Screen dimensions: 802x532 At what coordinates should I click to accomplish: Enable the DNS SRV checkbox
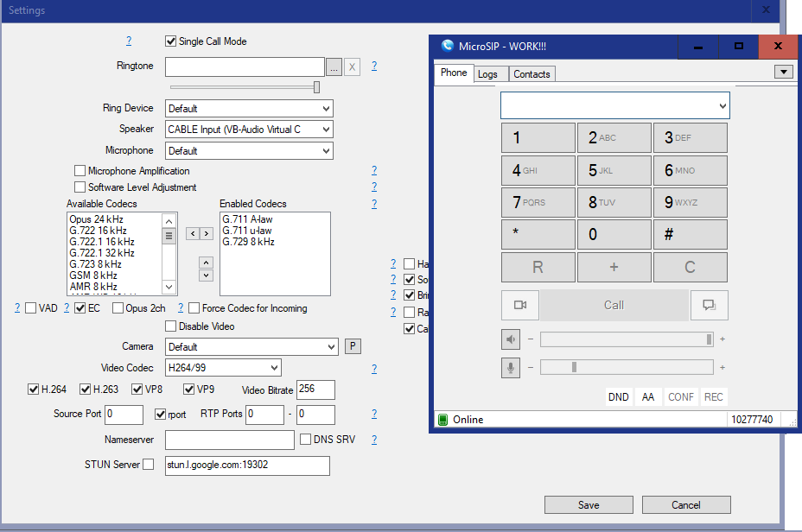(x=305, y=439)
